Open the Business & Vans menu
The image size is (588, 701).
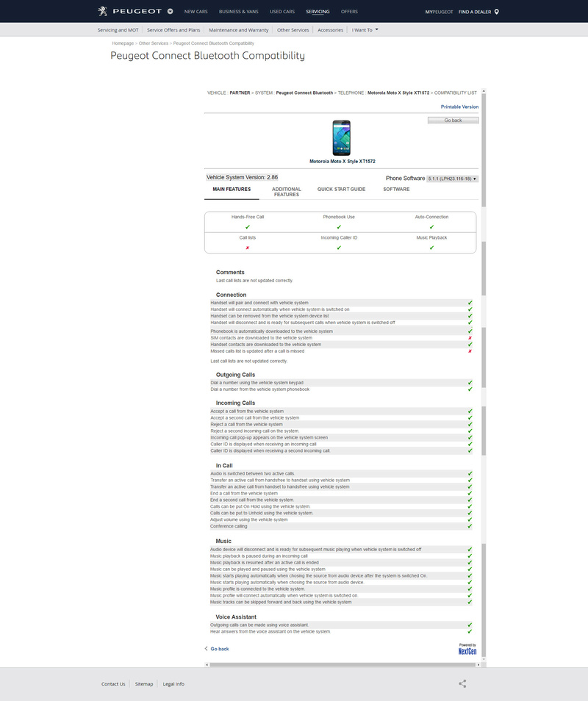pos(239,12)
